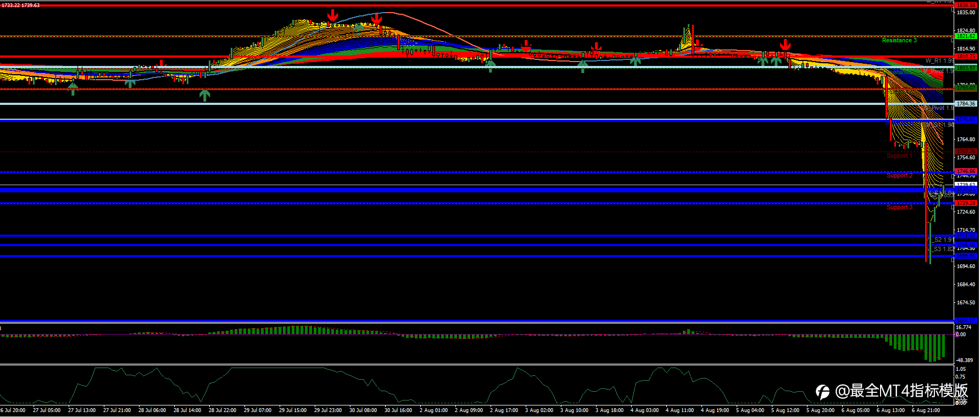Click the 16.774 histogram scale value

click(x=964, y=327)
